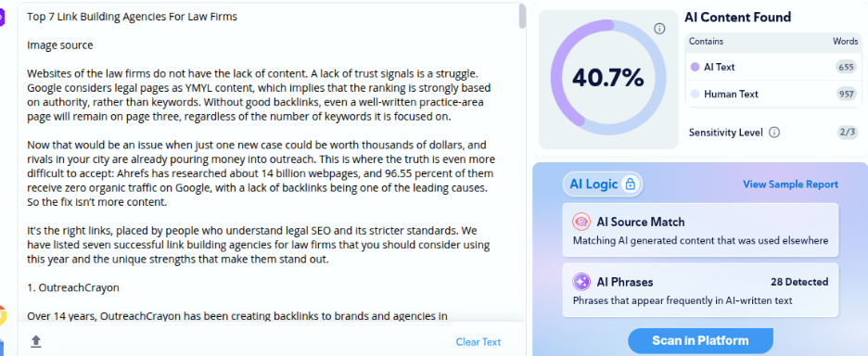Select the 2/3 sensitivity level badge
The width and height of the screenshot is (868, 356).
(x=848, y=133)
